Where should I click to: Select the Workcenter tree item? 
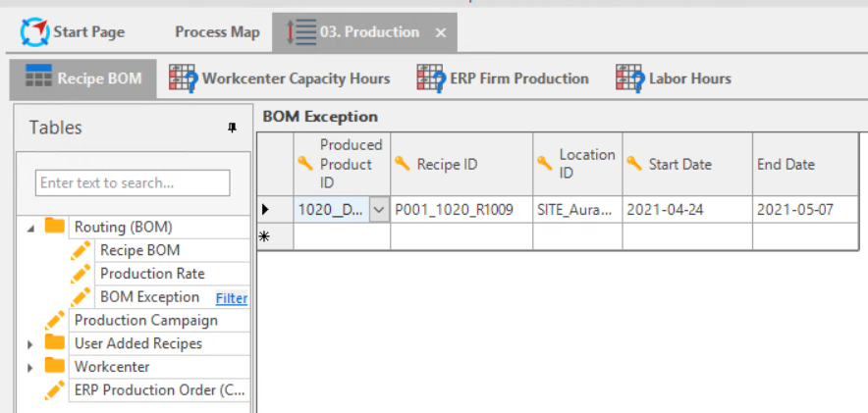click(112, 367)
